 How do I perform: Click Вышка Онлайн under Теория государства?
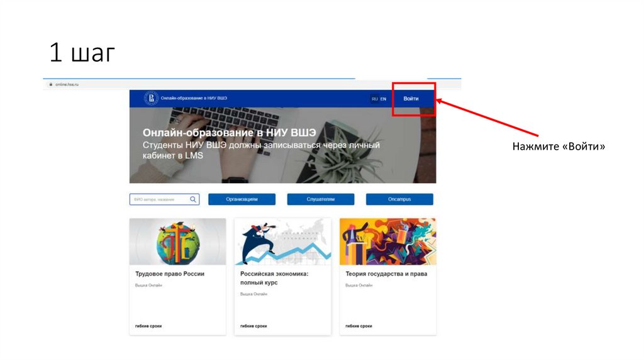click(359, 285)
